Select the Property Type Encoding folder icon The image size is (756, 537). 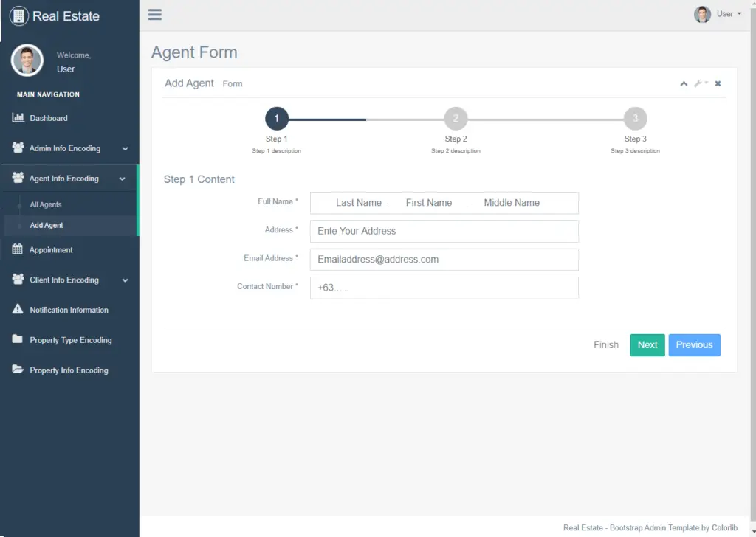(x=16, y=340)
